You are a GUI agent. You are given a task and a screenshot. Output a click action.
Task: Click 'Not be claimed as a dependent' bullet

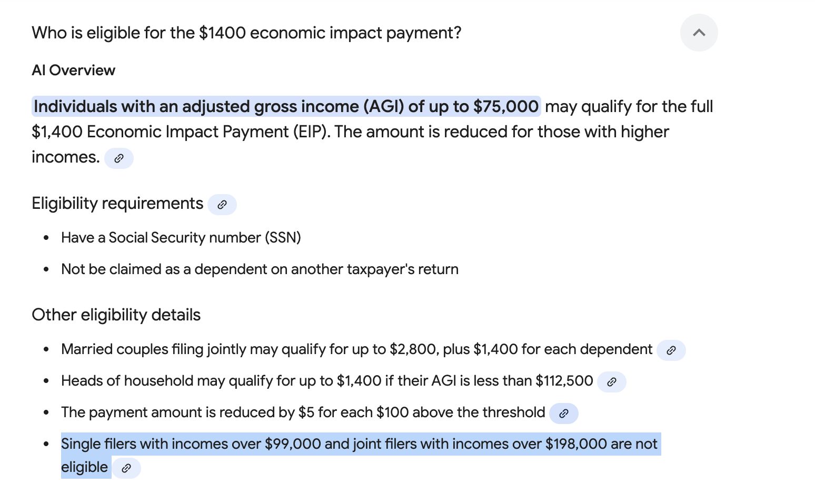point(260,269)
